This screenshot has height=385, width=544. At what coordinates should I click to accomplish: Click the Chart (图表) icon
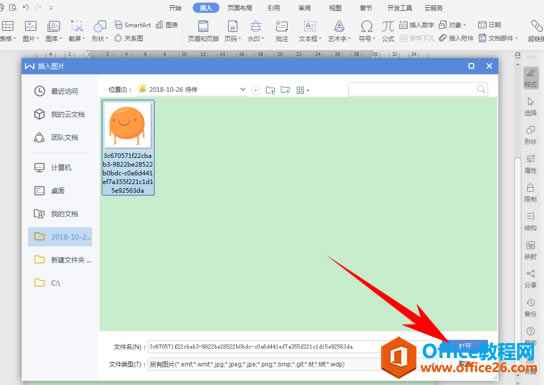click(167, 25)
